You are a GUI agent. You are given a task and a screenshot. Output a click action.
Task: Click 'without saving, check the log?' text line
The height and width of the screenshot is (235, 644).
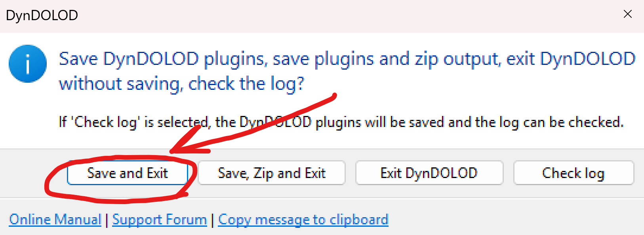(x=181, y=84)
